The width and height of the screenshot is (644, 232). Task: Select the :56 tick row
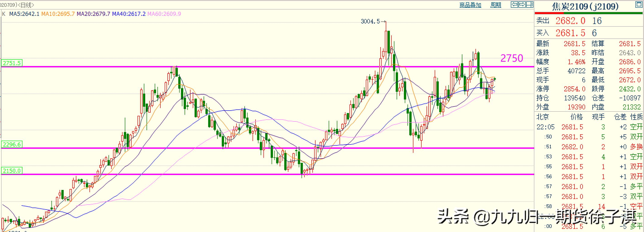pyautogui.click(x=589, y=177)
